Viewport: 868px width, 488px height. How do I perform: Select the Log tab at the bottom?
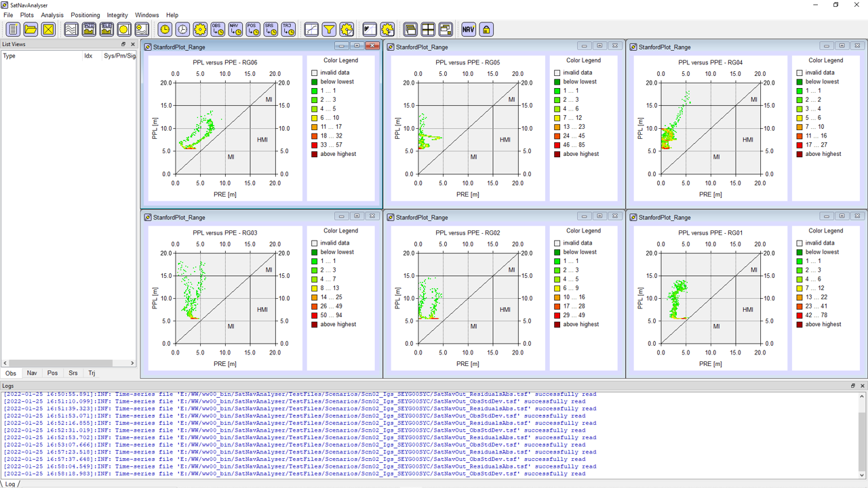click(x=10, y=483)
